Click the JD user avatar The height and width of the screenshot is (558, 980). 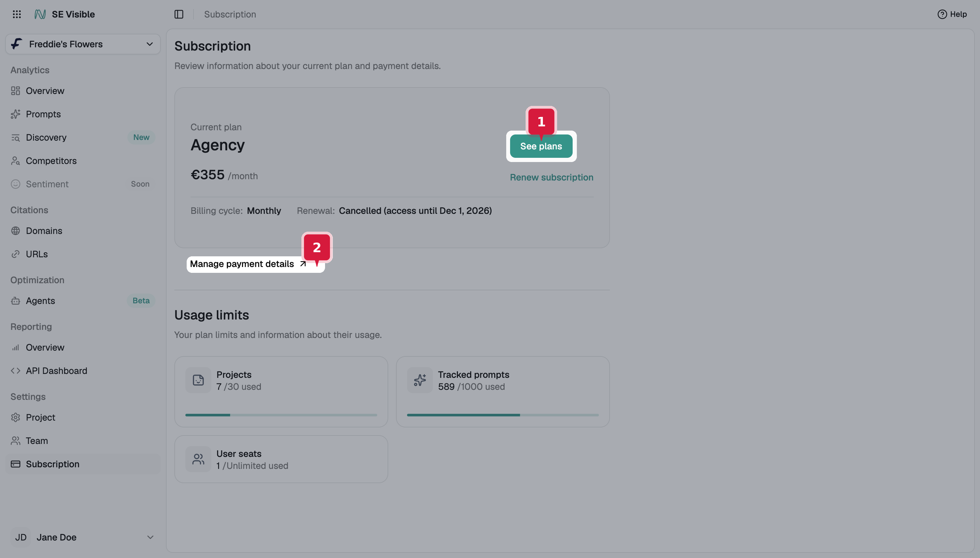point(21,537)
